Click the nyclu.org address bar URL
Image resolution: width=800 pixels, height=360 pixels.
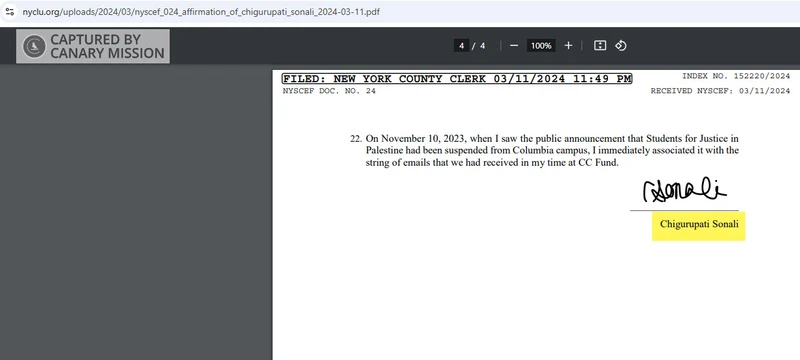tap(201, 12)
